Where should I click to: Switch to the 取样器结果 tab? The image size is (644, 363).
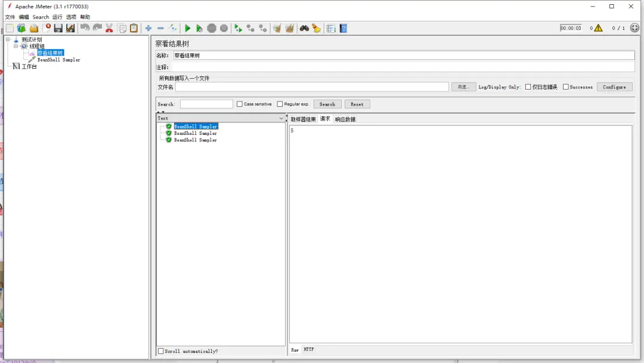pos(303,119)
